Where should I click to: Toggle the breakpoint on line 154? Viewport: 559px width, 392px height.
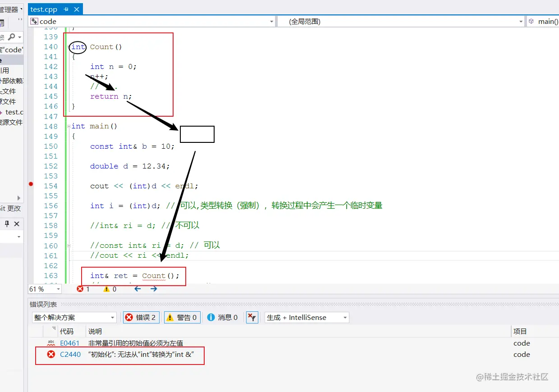click(31, 184)
